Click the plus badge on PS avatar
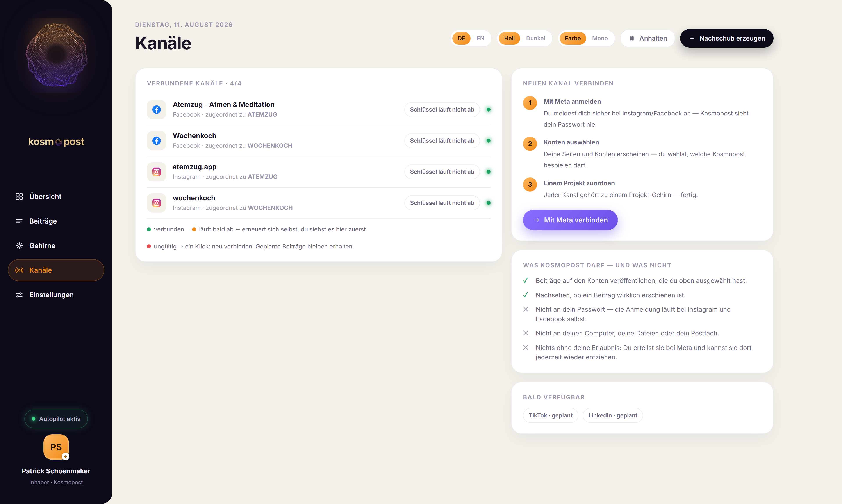Image resolution: width=842 pixels, height=504 pixels. click(x=66, y=457)
